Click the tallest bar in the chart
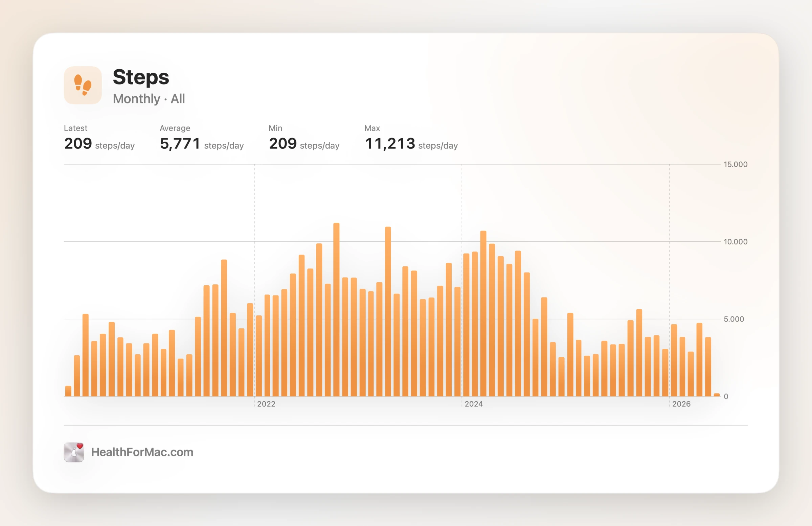Image resolution: width=812 pixels, height=526 pixels. pyautogui.click(x=336, y=310)
